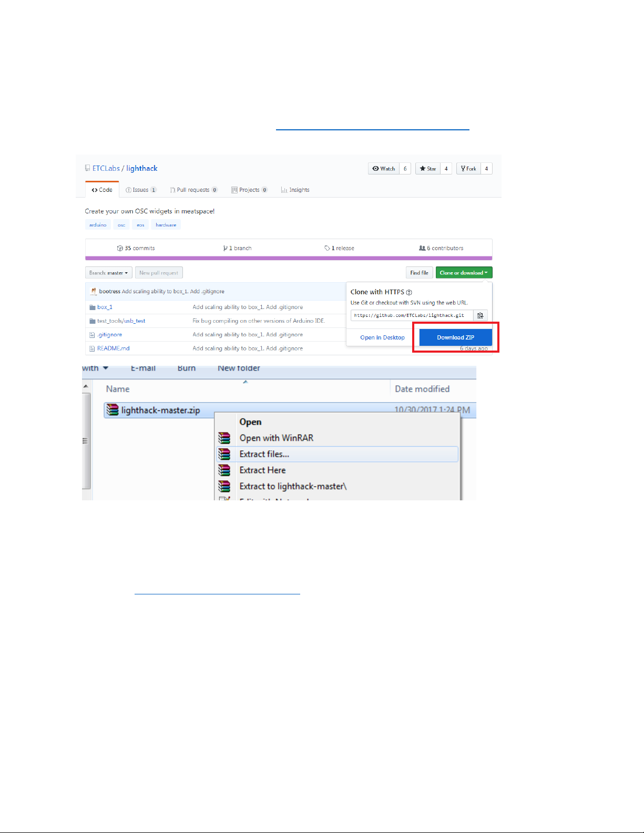Click the eos topic tag
644x833 pixels.
pos(140,225)
